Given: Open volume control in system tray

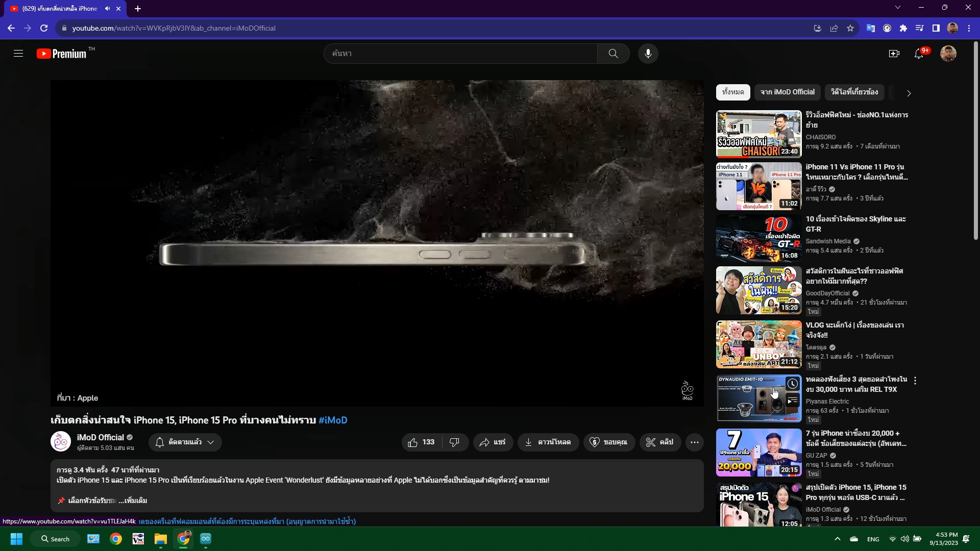Looking at the screenshot, I should pos(904,539).
